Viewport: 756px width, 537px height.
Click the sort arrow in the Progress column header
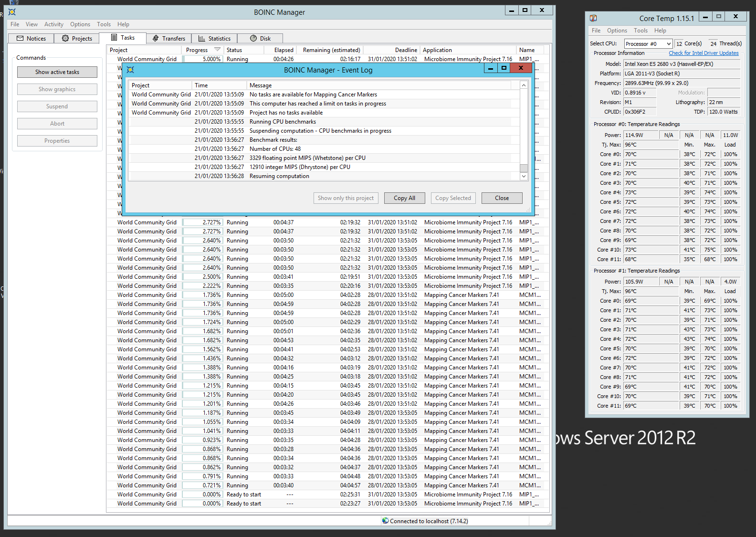[217, 50]
